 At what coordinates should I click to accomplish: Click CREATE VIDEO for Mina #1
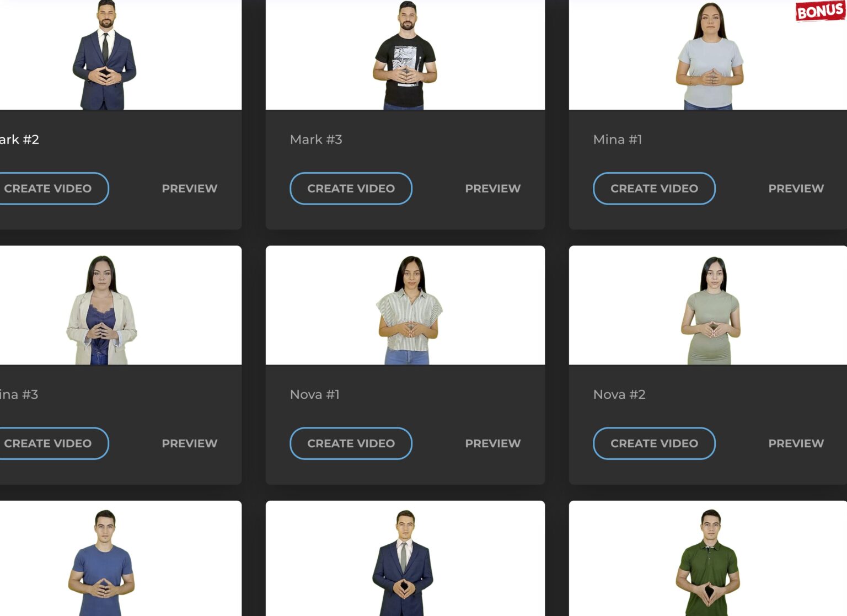click(654, 188)
